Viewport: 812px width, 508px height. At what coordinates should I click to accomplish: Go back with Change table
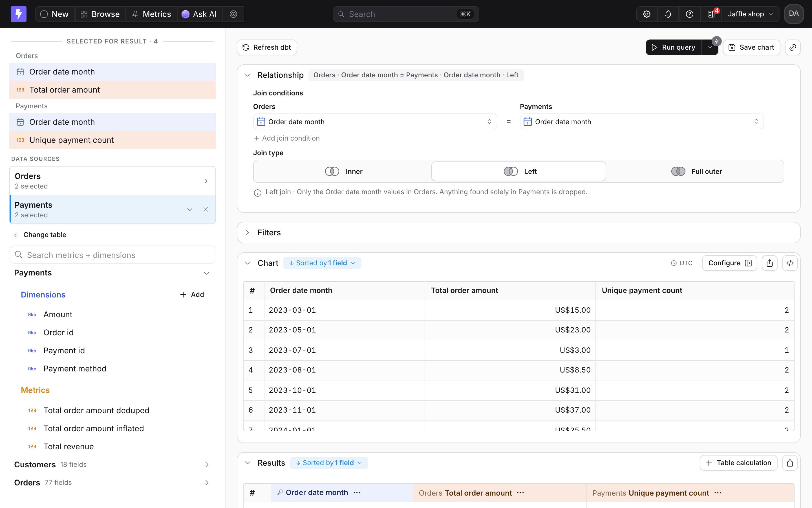(x=40, y=235)
